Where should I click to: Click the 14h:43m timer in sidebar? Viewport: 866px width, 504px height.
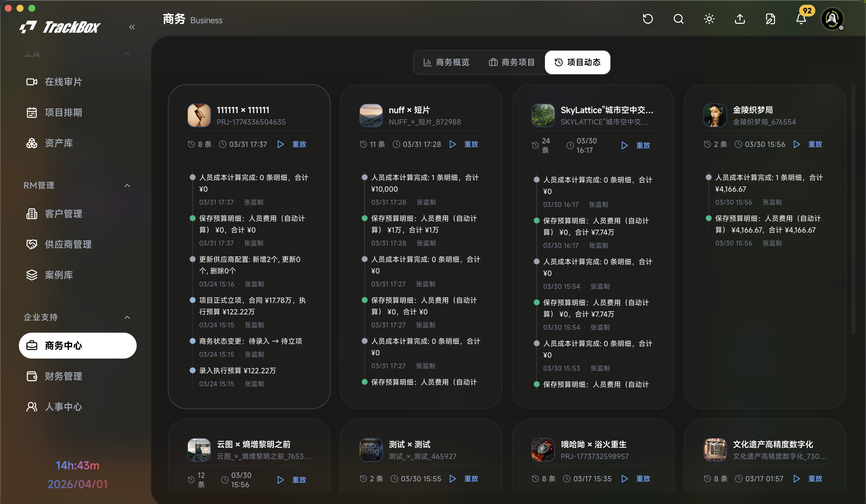[x=78, y=465]
